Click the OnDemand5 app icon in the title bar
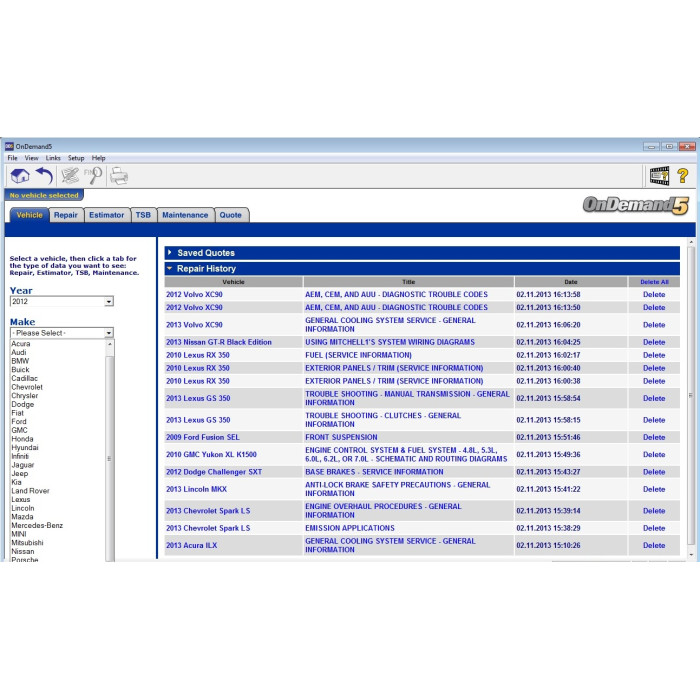The width and height of the screenshot is (700, 700). click(9, 146)
